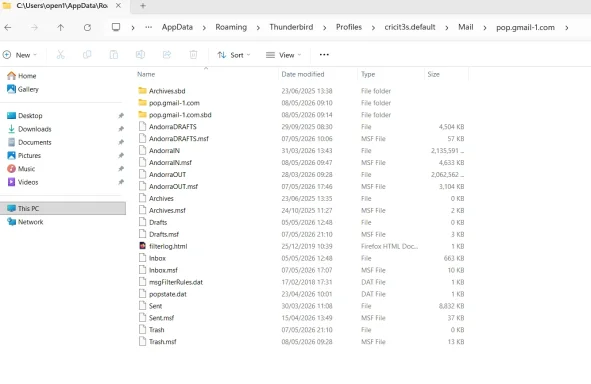Go up one folder level
This screenshot has height=384, width=591.
click(61, 28)
